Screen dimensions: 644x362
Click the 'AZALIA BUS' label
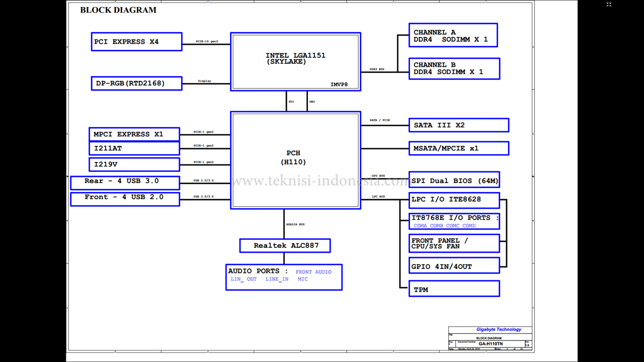click(295, 224)
